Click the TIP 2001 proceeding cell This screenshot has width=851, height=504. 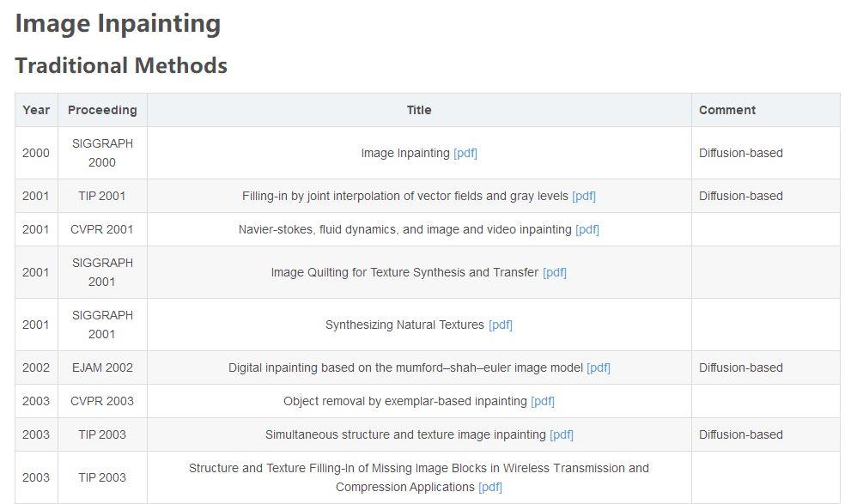point(102,196)
